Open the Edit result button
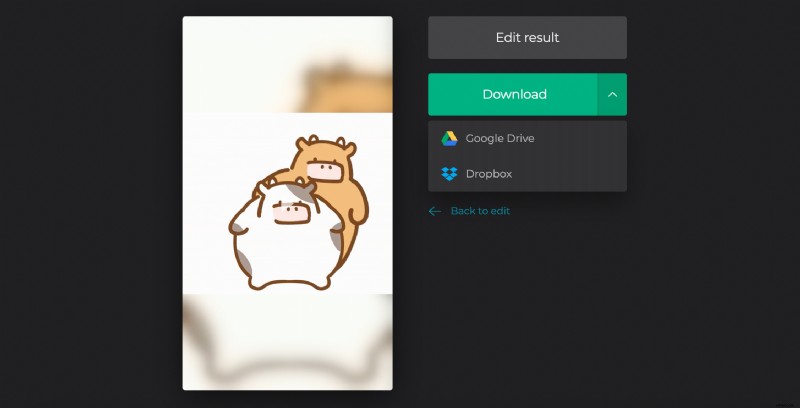Image resolution: width=800 pixels, height=408 pixels. coord(527,38)
